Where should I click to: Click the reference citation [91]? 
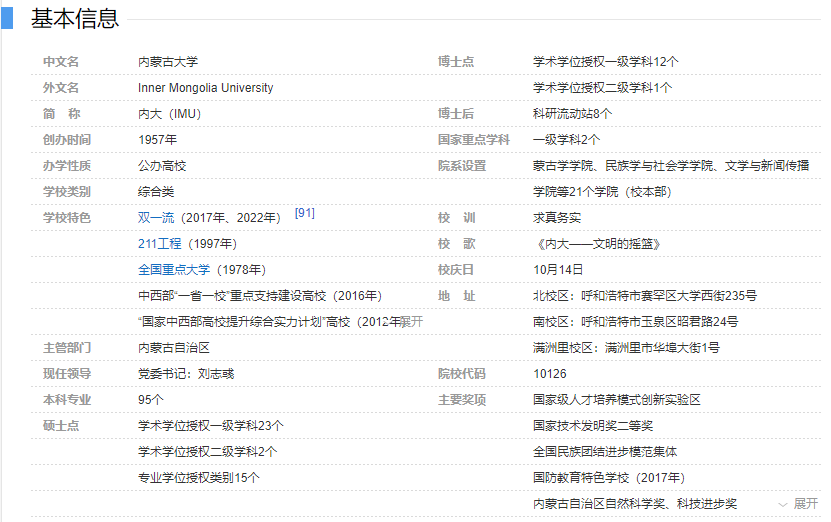[305, 214]
